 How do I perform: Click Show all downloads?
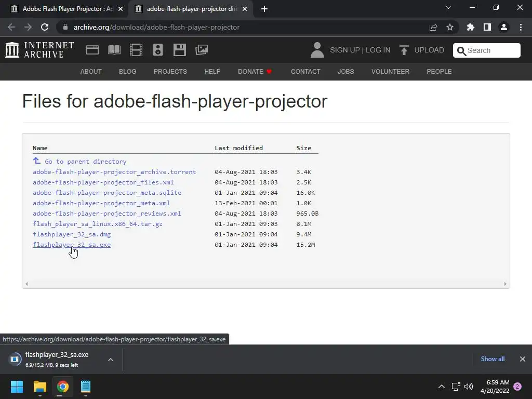493,359
